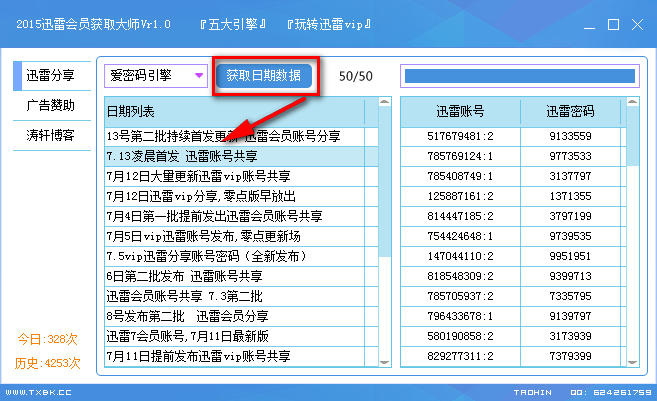Screen dimensions: 657x401
Task: Click the date list scroll down arrow
Action: 384,362
